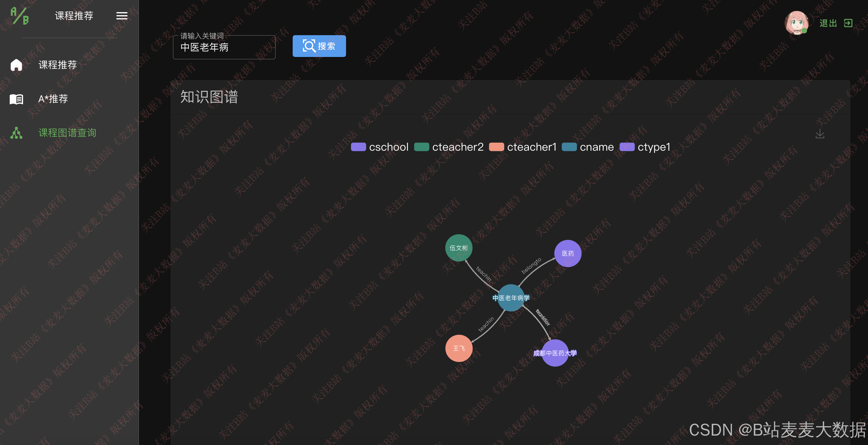The image size is (868, 445).
Task: Click the 退出 logout link
Action: click(828, 23)
